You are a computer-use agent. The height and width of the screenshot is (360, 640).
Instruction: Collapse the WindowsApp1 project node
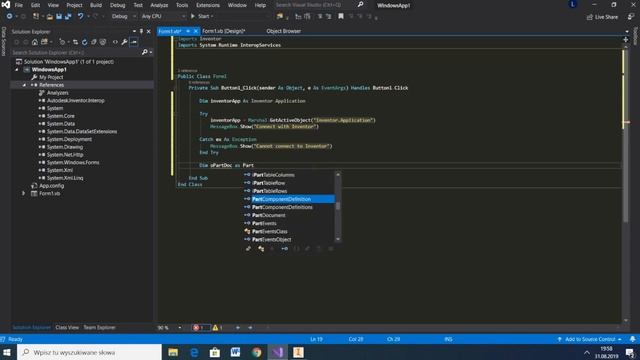coord(17,69)
